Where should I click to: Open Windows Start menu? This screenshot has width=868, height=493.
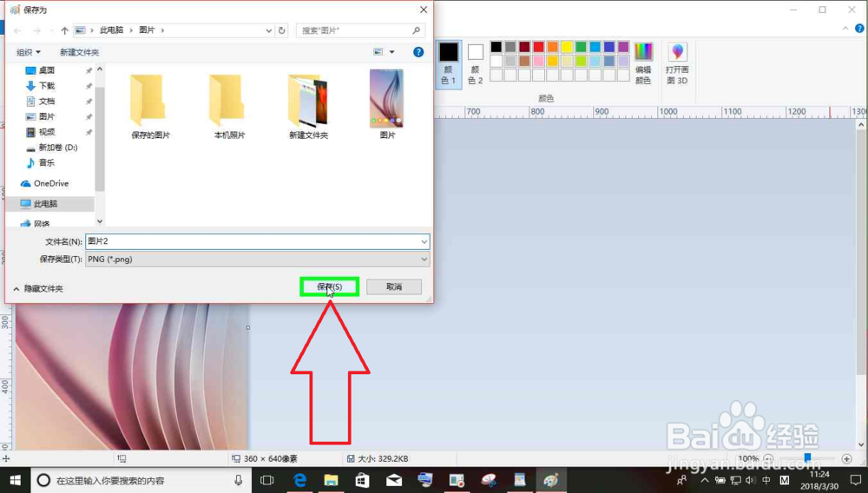tap(15, 480)
